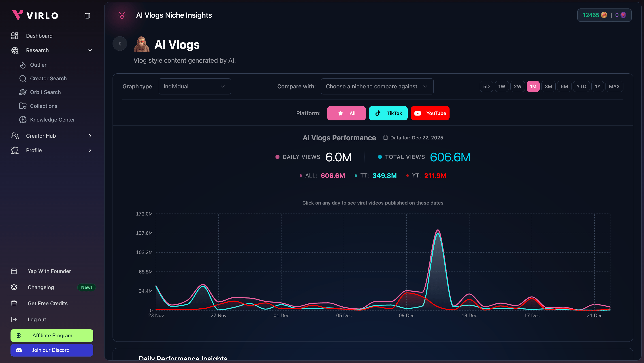The image size is (644, 363).
Task: Select the 5D time range
Action: 486,86
